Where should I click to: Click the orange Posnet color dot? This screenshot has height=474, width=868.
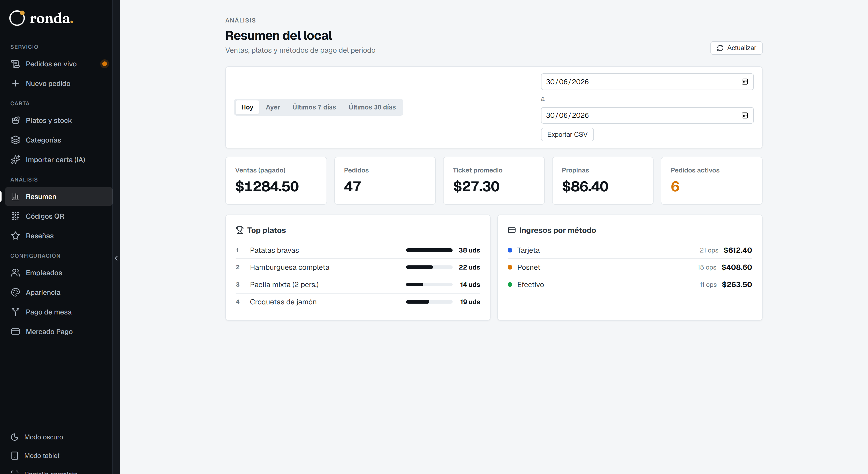tap(510, 267)
